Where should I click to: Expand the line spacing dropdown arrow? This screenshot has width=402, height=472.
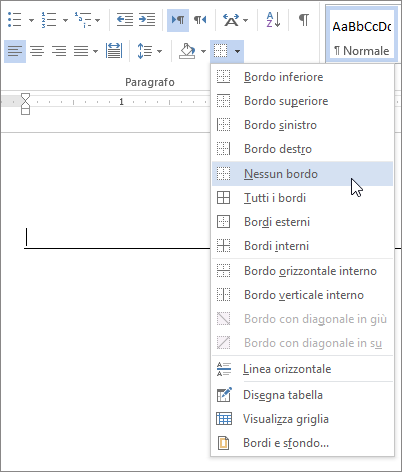click(x=159, y=51)
